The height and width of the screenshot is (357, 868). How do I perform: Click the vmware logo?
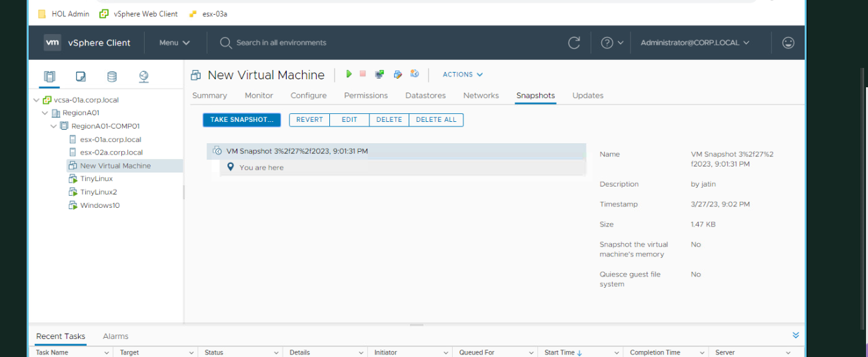tap(53, 42)
